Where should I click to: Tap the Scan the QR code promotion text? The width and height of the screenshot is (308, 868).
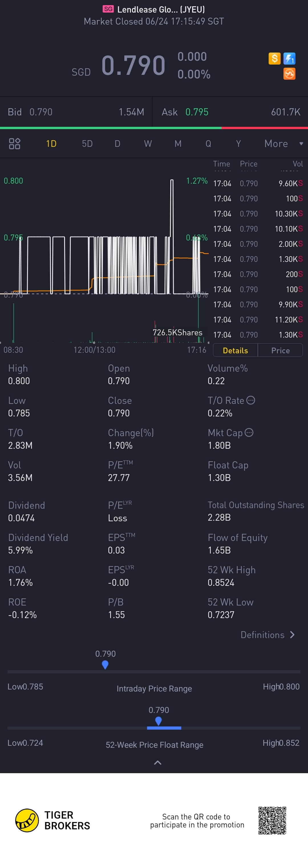(197, 821)
